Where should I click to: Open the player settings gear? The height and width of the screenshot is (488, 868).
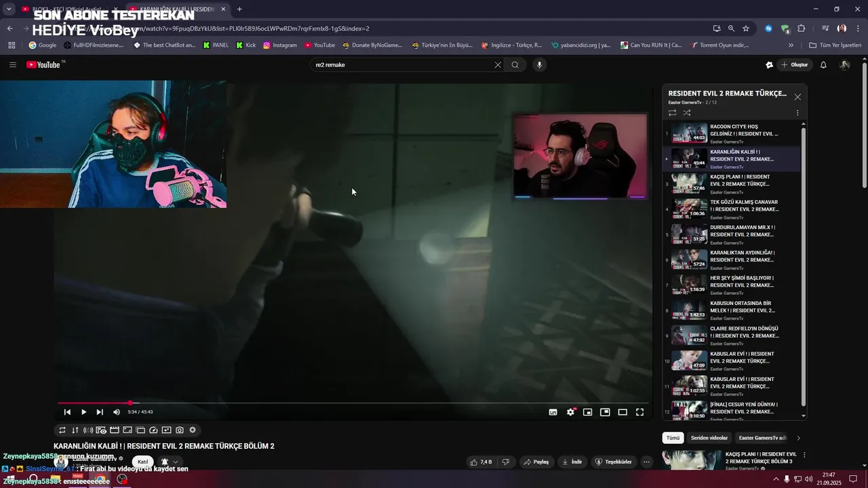click(x=571, y=412)
